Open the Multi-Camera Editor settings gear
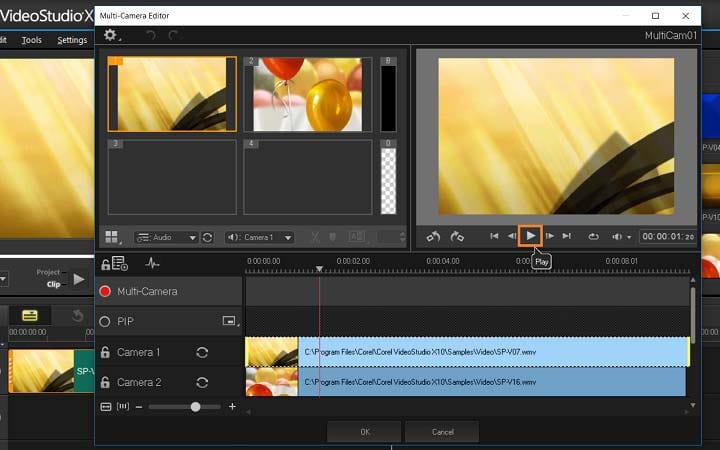Screen dimensions: 720x450 [110, 35]
